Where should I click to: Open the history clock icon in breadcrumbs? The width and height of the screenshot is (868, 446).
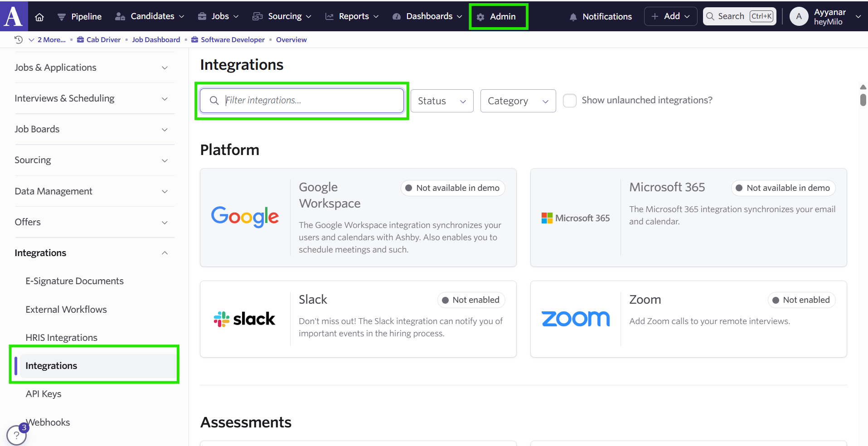(19, 39)
